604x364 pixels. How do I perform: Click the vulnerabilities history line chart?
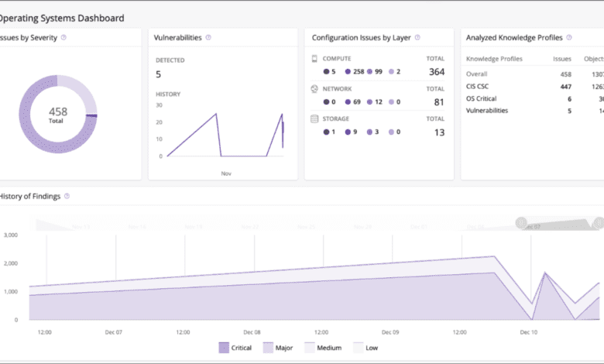(225, 135)
